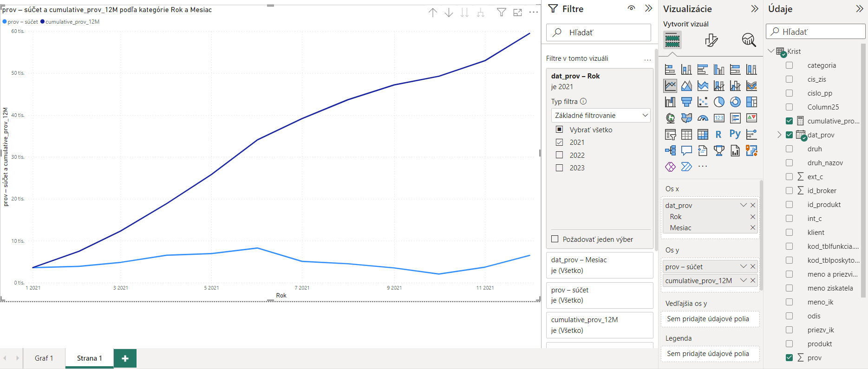Collapse the Filtre pane with chevrons
Image resolution: width=868 pixels, height=369 pixels.
648,8
